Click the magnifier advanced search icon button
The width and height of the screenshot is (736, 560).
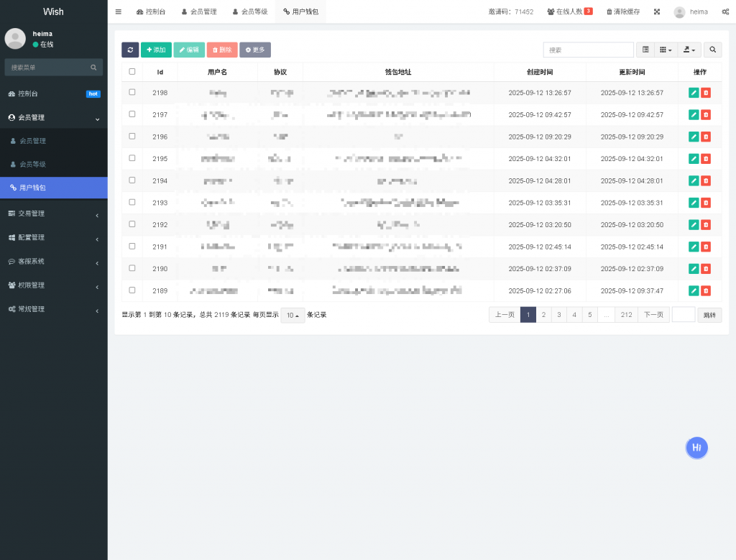[712, 50]
